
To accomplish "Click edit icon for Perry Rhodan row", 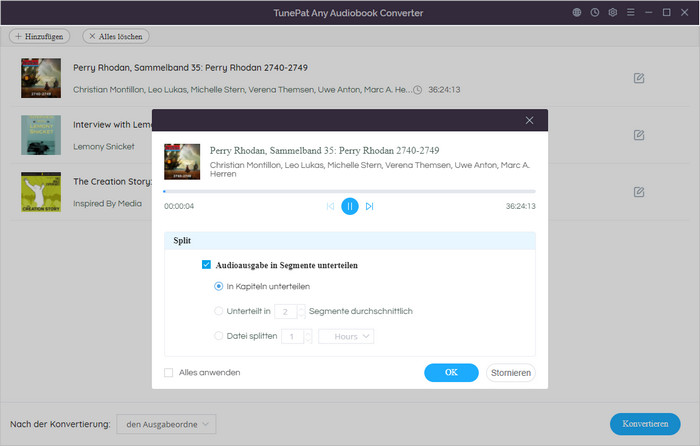I will point(639,78).
